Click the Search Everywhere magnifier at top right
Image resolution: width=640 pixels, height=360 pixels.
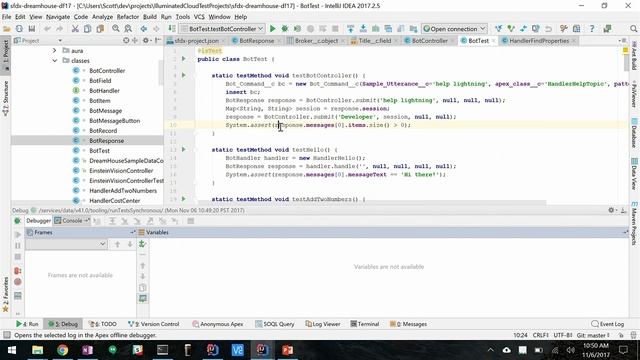point(633,29)
